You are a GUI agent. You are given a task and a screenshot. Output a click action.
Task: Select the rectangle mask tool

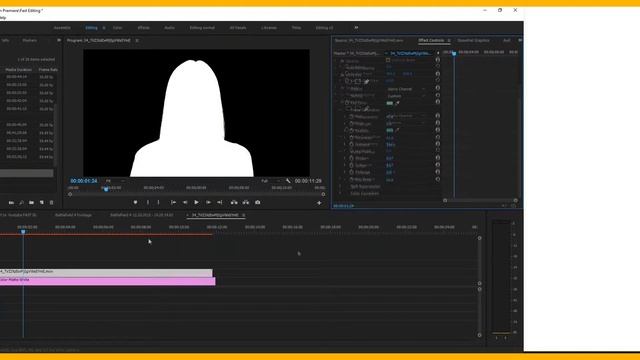(358, 81)
